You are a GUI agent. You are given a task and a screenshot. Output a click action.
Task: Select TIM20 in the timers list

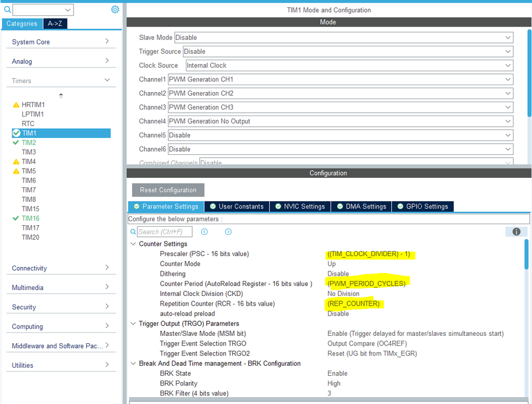pyautogui.click(x=30, y=237)
